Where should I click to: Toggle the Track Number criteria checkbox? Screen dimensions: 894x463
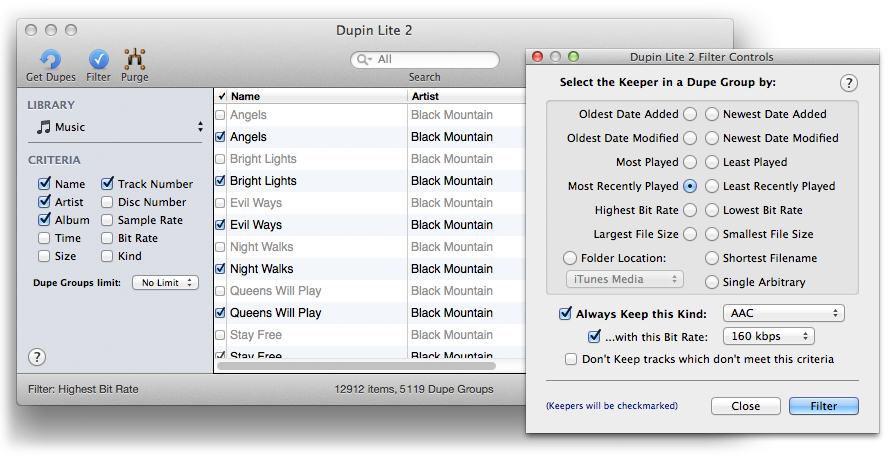[x=107, y=184]
